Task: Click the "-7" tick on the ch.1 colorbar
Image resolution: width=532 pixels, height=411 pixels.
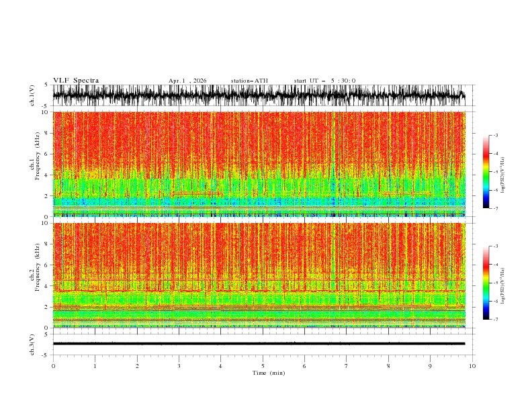Action: (496, 208)
